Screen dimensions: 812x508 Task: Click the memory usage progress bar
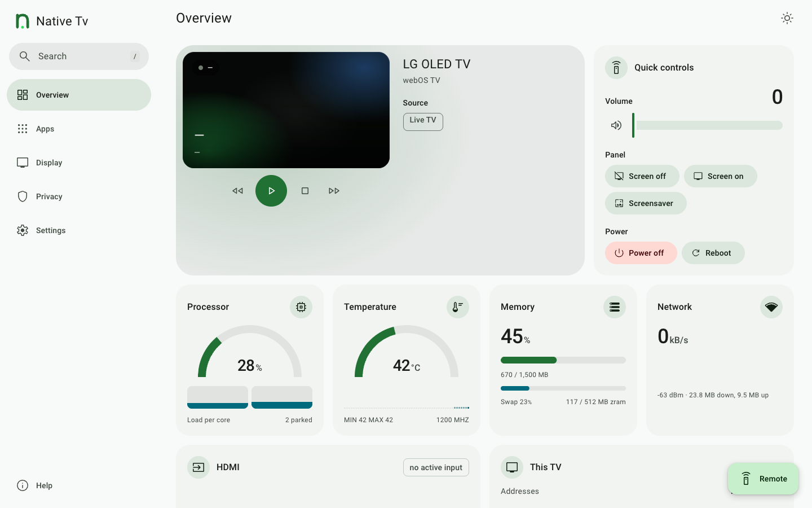coord(563,360)
